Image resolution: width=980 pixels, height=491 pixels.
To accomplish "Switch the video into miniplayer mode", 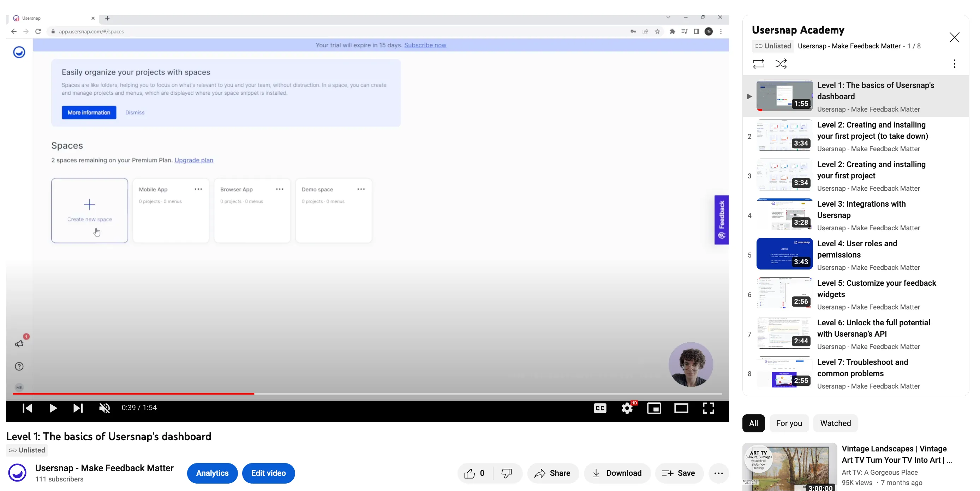I will pos(654,408).
